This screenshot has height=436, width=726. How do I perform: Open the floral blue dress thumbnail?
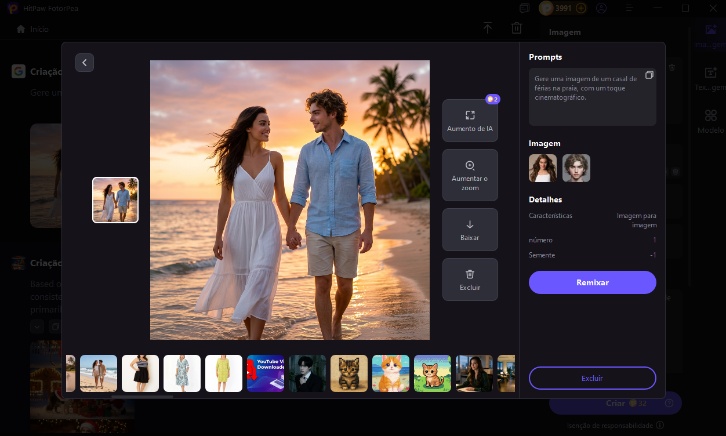click(x=182, y=373)
